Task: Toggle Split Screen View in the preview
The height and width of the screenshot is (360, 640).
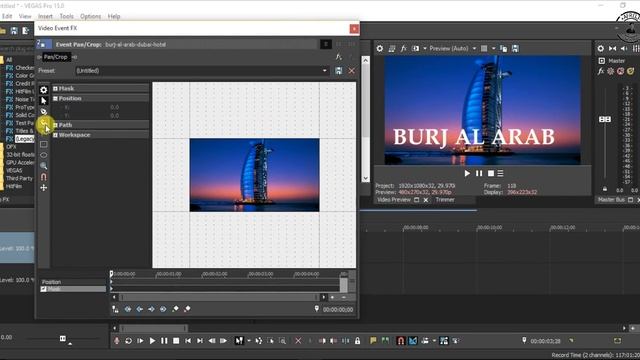Action: pyautogui.click(x=416, y=49)
